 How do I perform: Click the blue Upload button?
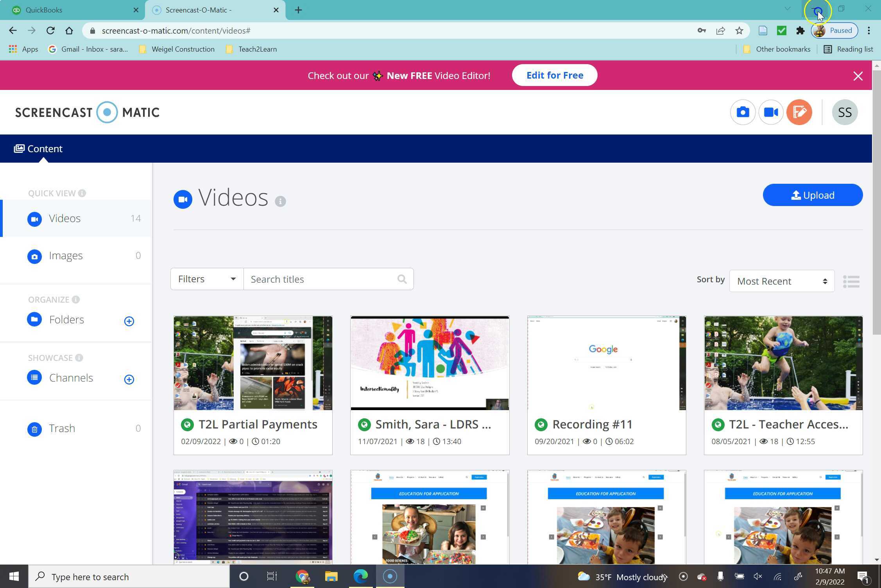click(x=812, y=195)
